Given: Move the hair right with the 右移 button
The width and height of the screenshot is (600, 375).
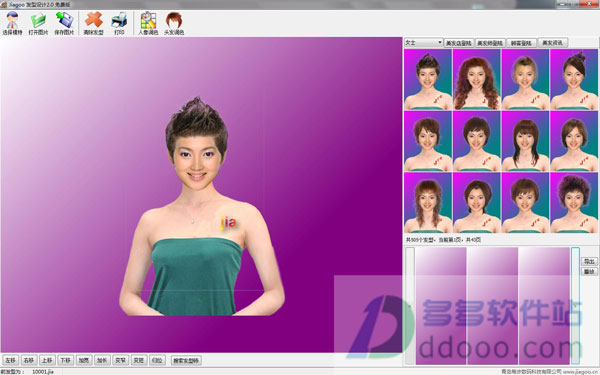Looking at the screenshot, I should [x=29, y=360].
